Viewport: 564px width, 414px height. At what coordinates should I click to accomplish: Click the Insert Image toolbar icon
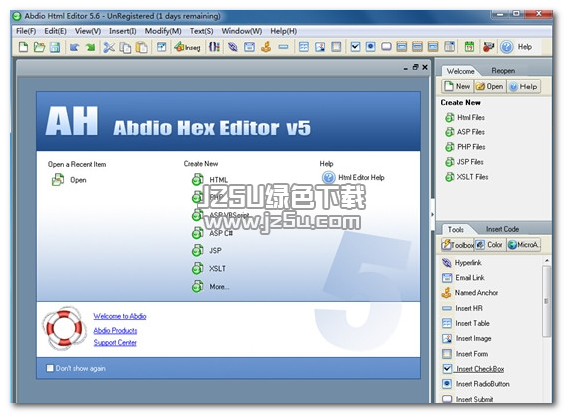(x=320, y=47)
